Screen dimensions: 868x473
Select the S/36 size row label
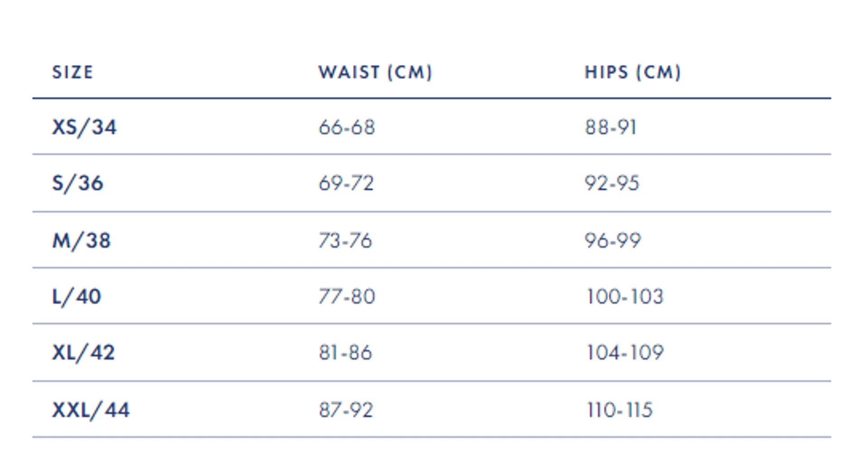tap(78, 183)
